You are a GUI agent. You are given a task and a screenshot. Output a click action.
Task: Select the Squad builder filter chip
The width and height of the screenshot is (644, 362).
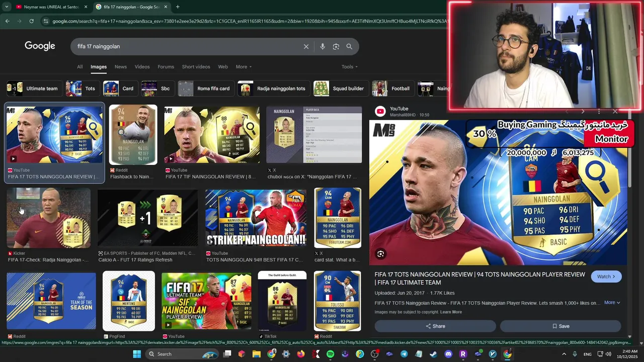coord(341,88)
